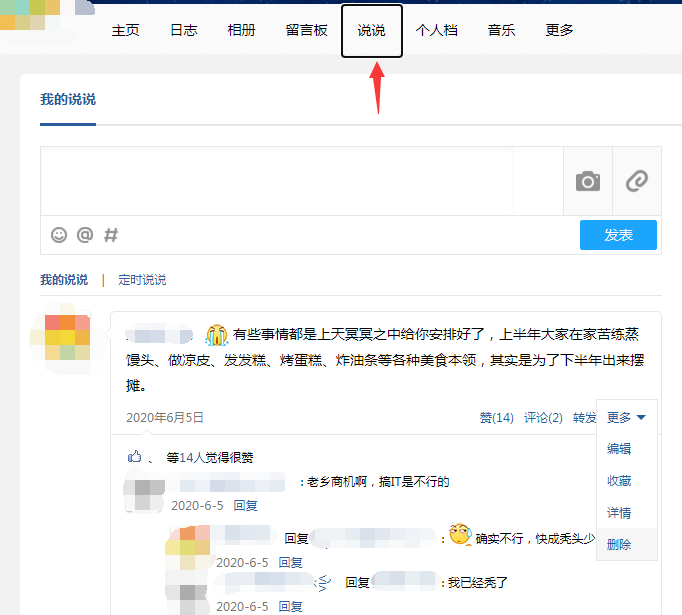The height and width of the screenshot is (615, 682).
Task: Open the first commenter's gray avatar
Action: (144, 490)
